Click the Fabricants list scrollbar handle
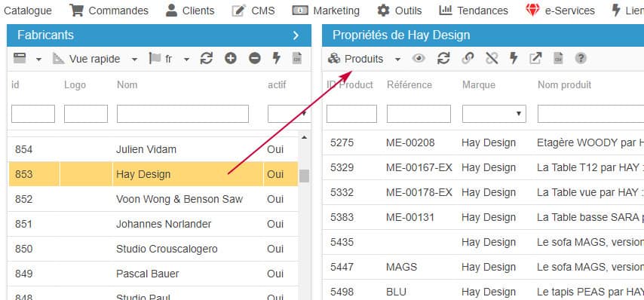Screen dimensions: 644x300 (x=304, y=176)
